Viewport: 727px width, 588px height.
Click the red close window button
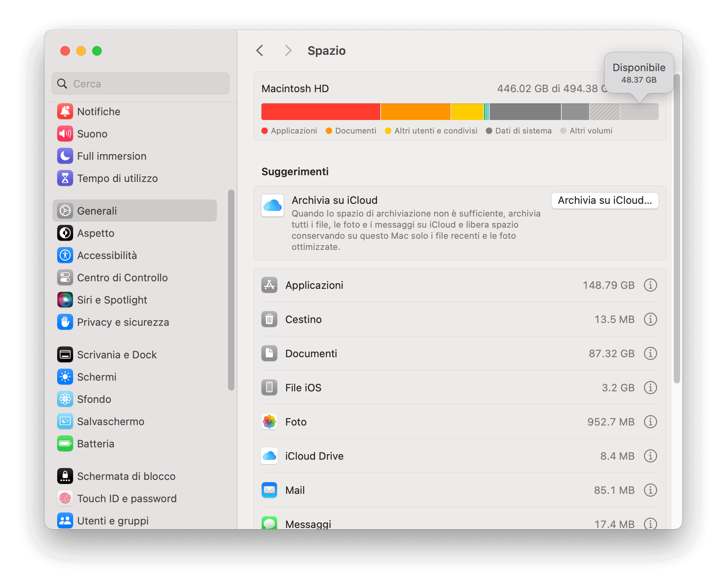pyautogui.click(x=65, y=51)
